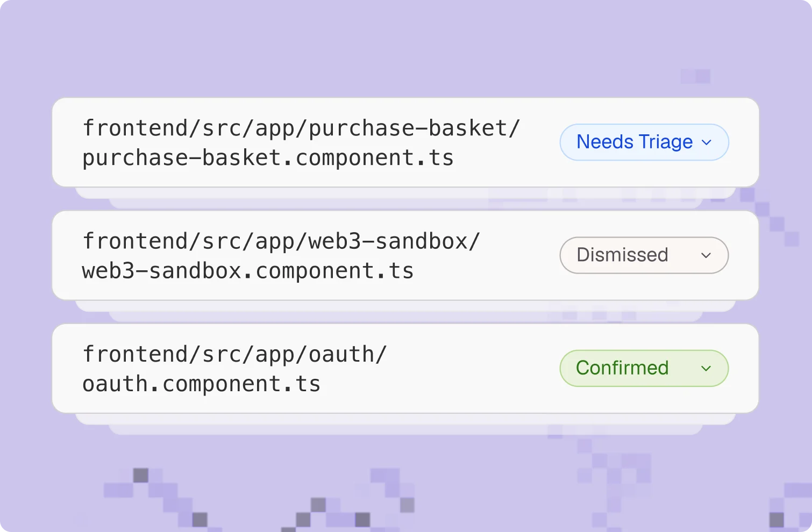
Task: Click the web3-sandbox.component.ts filename text
Action: tap(248, 271)
